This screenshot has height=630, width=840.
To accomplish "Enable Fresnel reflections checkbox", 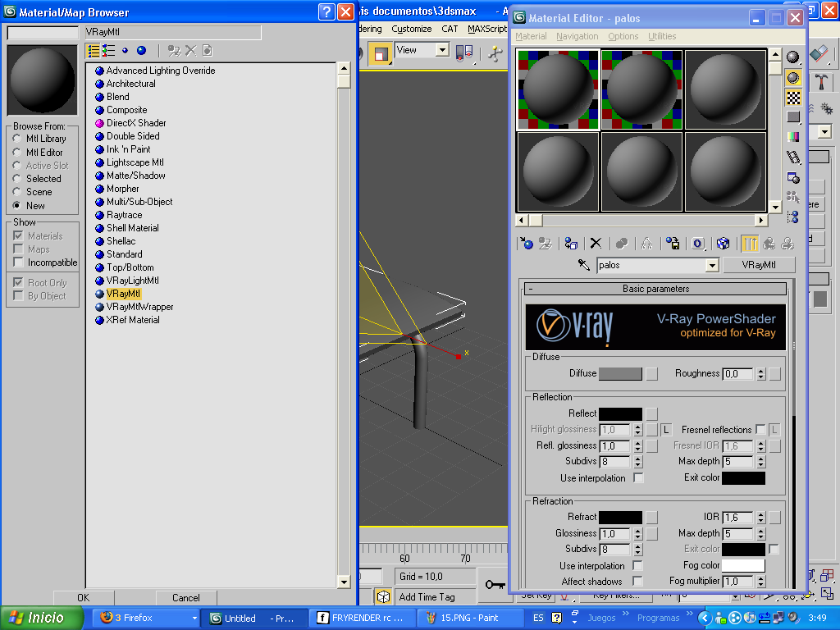I will [x=760, y=429].
